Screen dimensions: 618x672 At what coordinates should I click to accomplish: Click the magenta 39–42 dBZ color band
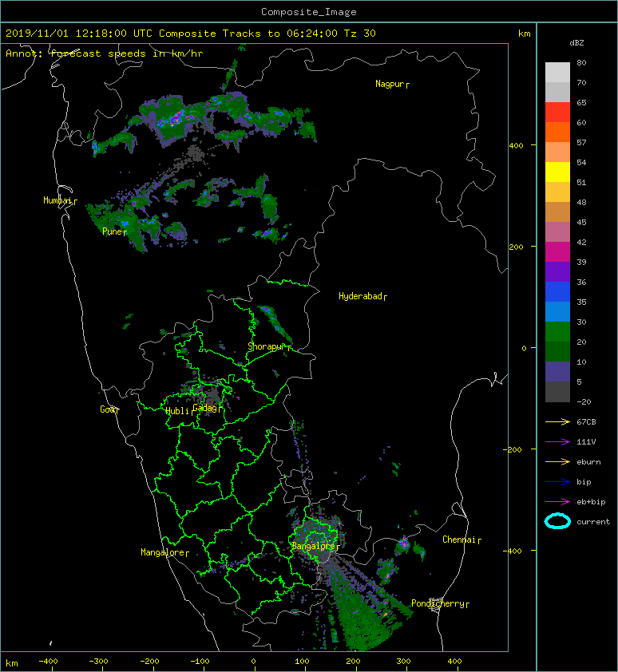(x=557, y=251)
